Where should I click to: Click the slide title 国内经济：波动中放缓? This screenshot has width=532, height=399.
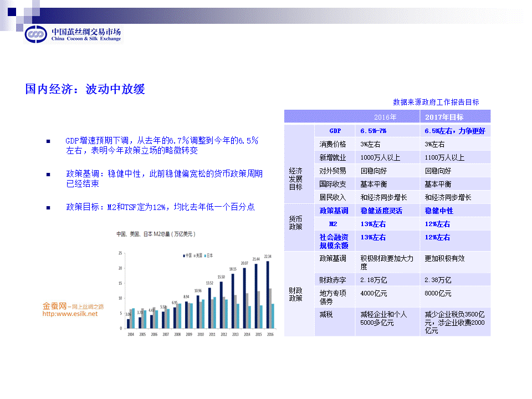(85, 89)
